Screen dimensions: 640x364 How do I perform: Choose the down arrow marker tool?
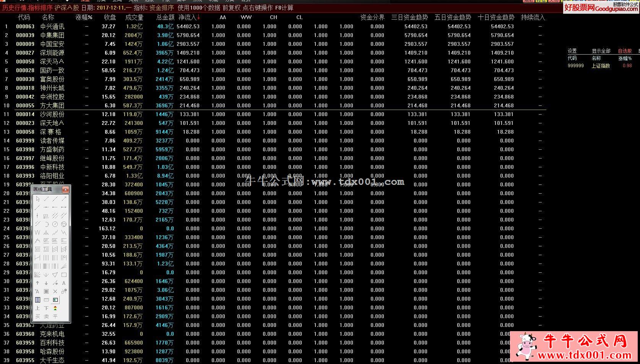click(x=46, y=283)
